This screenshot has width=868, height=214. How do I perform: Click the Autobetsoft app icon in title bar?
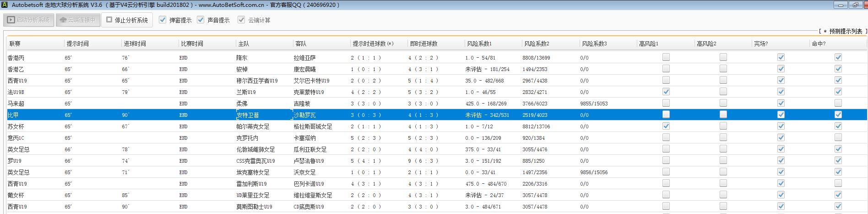click(5, 5)
